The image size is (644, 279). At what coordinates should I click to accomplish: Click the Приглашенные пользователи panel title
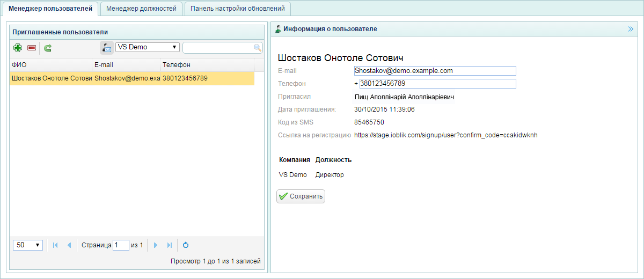point(60,32)
